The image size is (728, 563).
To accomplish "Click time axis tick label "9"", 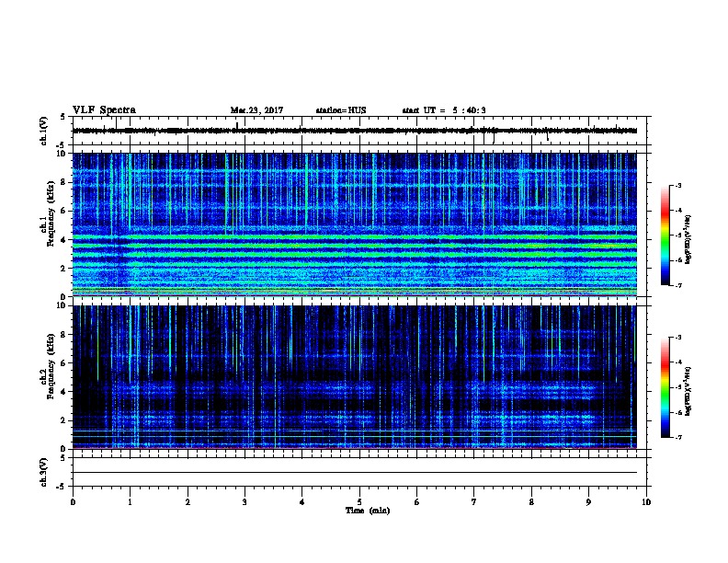I will click(x=588, y=502).
